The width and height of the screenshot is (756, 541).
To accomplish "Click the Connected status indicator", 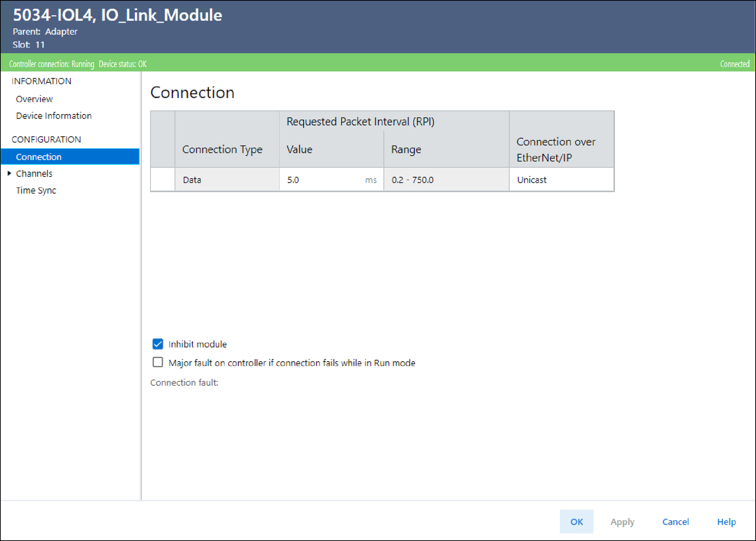I will click(734, 64).
